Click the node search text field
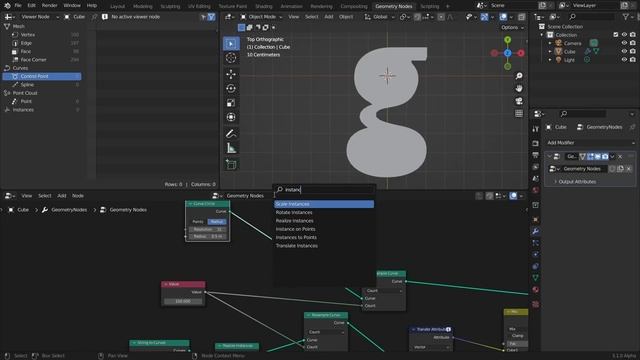 [x=324, y=189]
